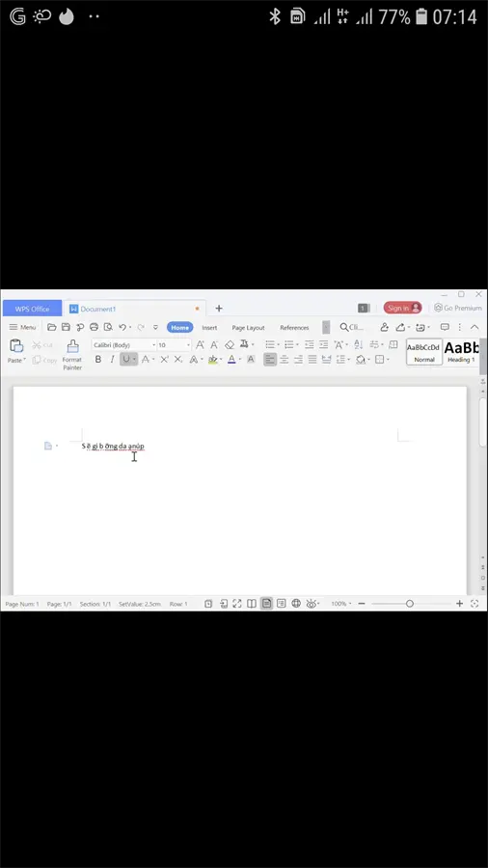Open the font size dropdown
The width and height of the screenshot is (488, 868).
click(175, 345)
